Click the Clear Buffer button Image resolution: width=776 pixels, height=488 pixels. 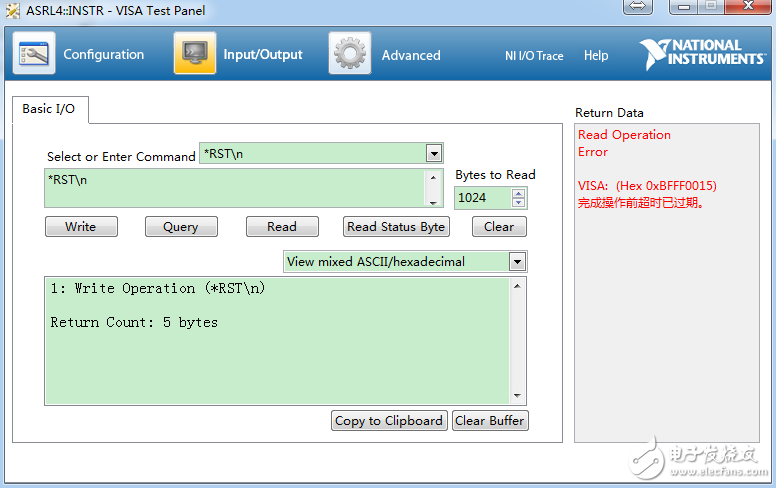(x=490, y=421)
